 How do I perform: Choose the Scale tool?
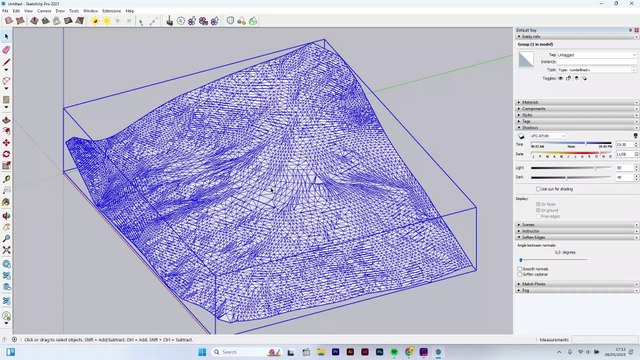pyautogui.click(x=6, y=165)
